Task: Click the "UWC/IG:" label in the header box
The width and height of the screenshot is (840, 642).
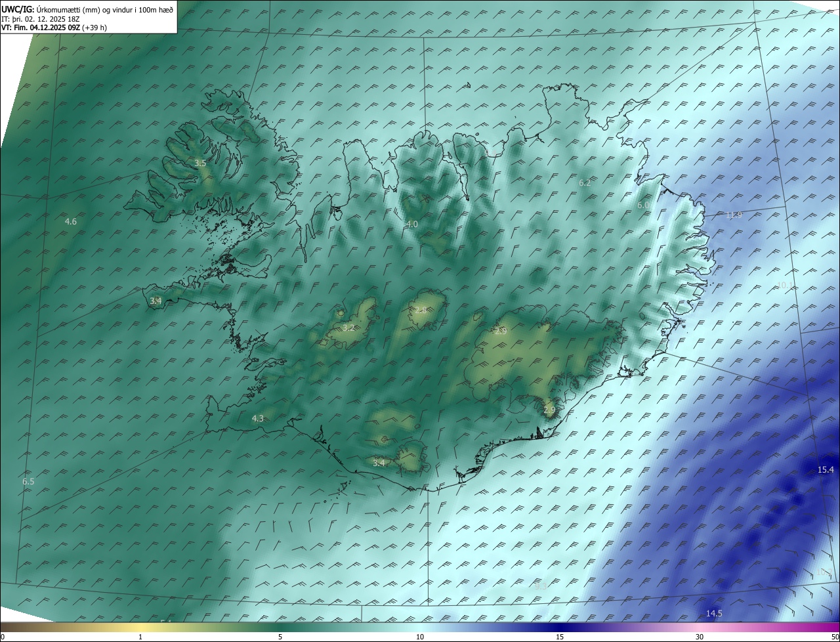Action: (x=18, y=10)
